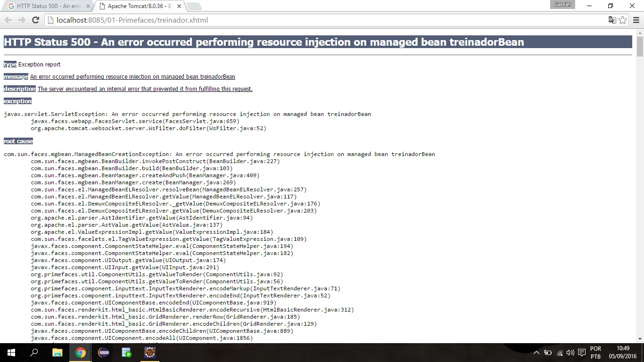Open the Wi-Fi network tray icon
This screenshot has width=644, height=362.
[x=560, y=353]
